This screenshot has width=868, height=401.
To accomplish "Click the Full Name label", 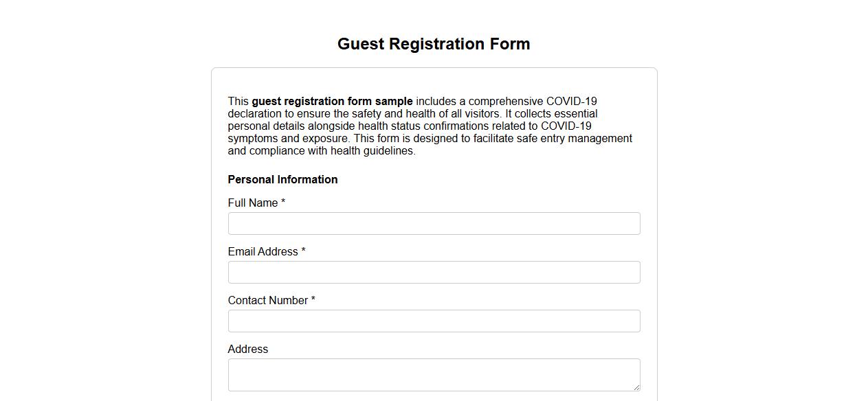I will pos(252,203).
